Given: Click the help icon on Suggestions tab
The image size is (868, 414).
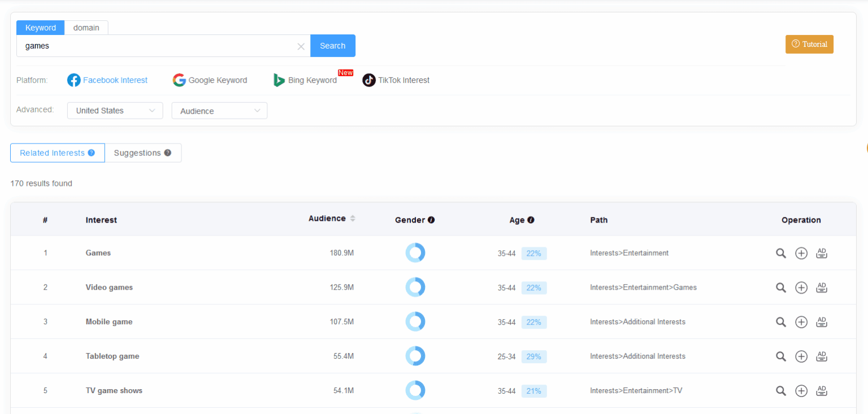Looking at the screenshot, I should tap(167, 152).
